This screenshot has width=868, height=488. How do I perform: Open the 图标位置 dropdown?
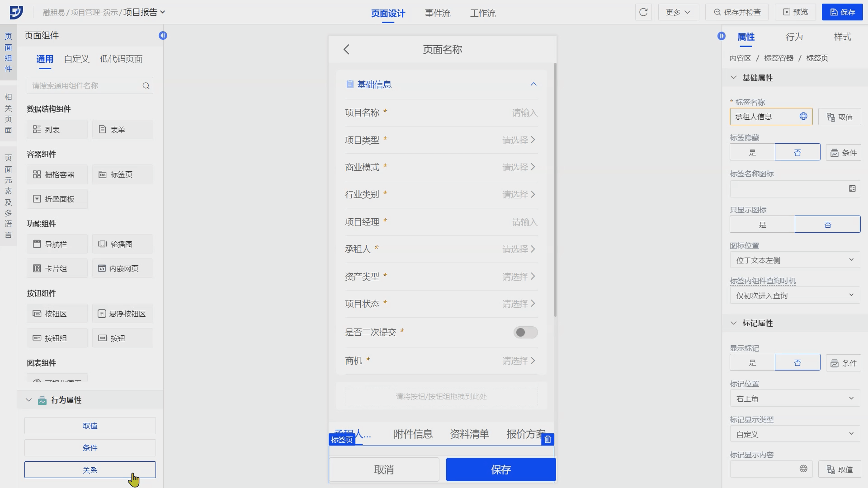795,260
